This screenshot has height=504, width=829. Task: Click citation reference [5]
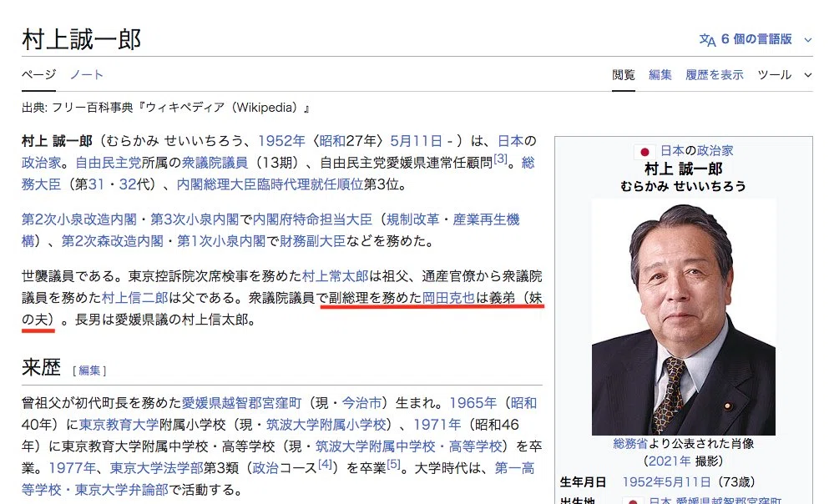point(393,464)
